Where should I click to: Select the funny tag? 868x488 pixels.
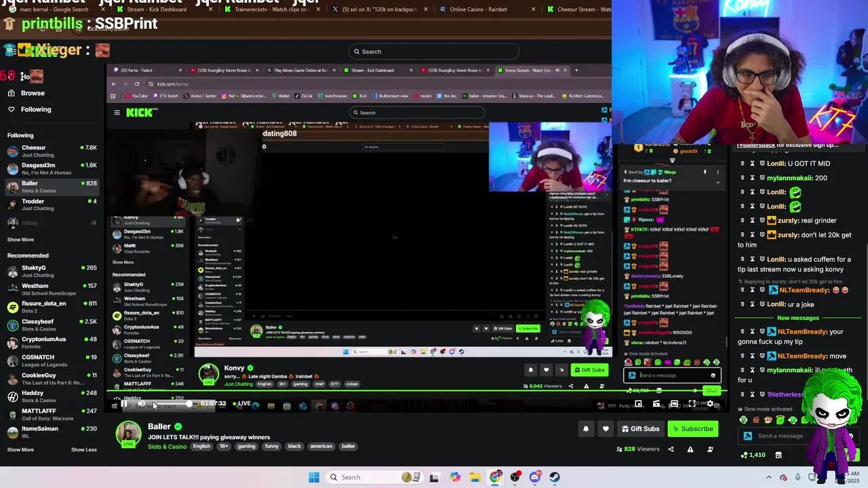coord(271,446)
